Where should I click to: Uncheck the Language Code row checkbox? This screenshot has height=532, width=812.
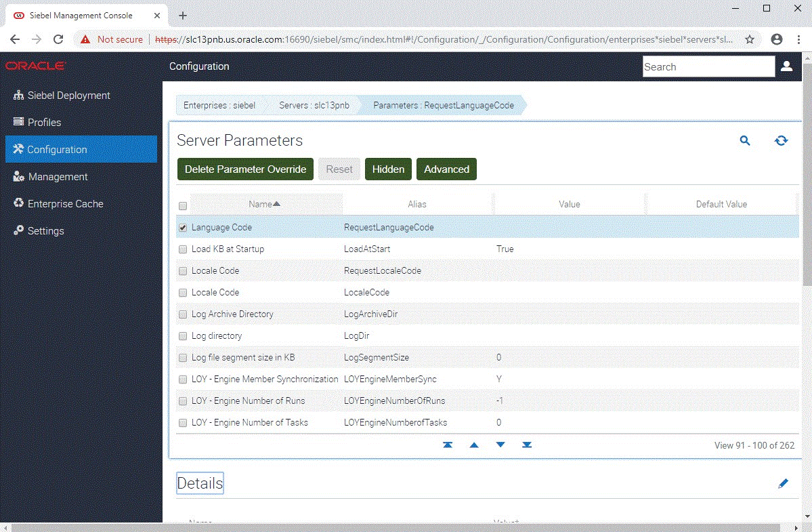click(x=182, y=228)
